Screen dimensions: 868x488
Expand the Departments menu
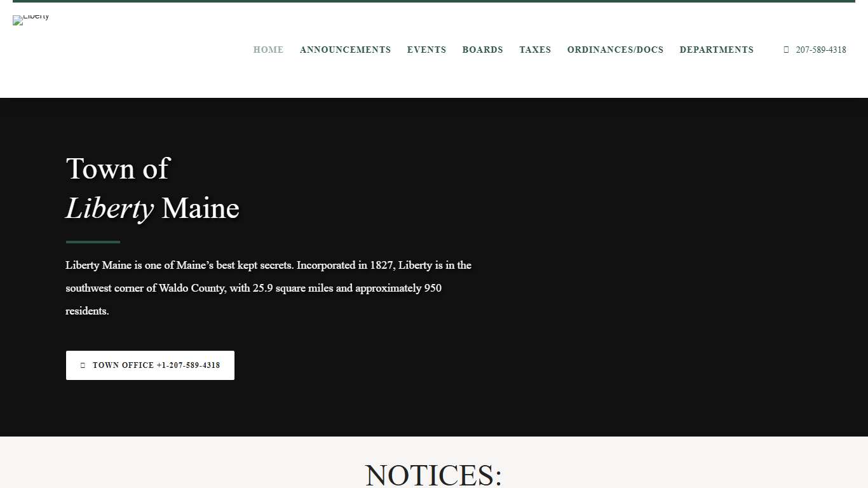point(716,50)
